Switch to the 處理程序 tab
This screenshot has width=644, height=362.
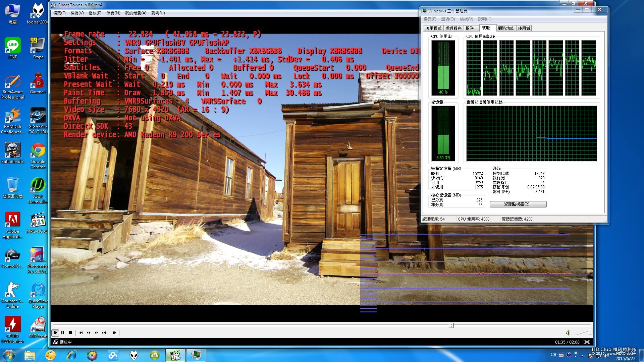click(453, 28)
